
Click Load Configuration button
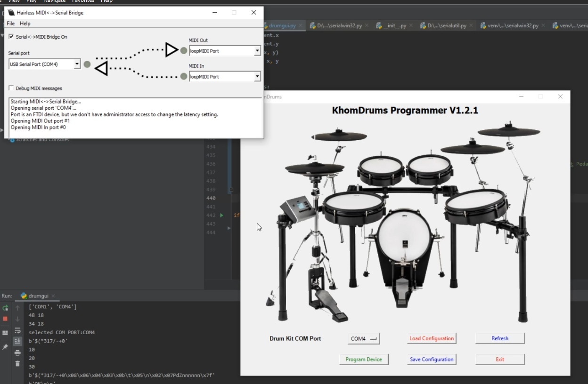coord(432,338)
